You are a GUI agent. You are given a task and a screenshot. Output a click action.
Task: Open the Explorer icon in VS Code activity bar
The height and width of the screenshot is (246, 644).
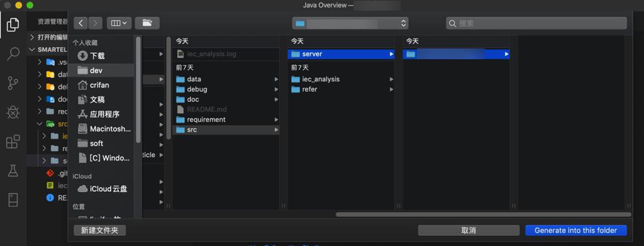click(x=13, y=25)
